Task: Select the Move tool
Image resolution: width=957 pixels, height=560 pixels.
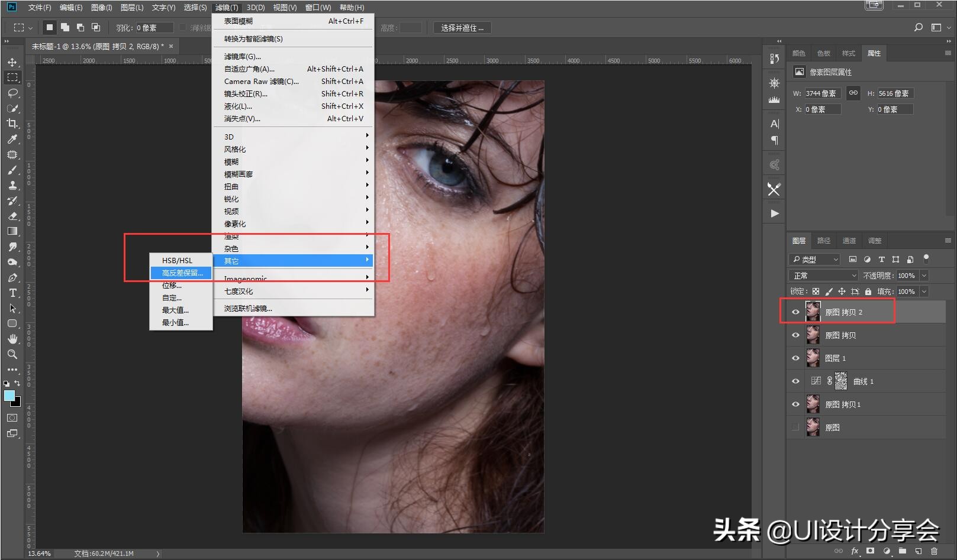Action: [13, 61]
